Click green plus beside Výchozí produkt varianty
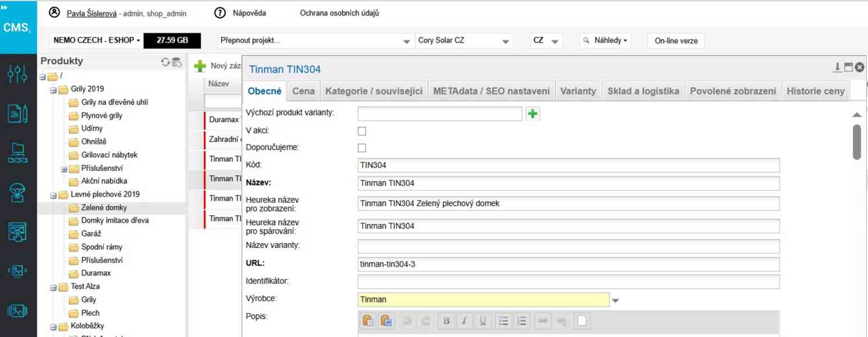 [532, 114]
